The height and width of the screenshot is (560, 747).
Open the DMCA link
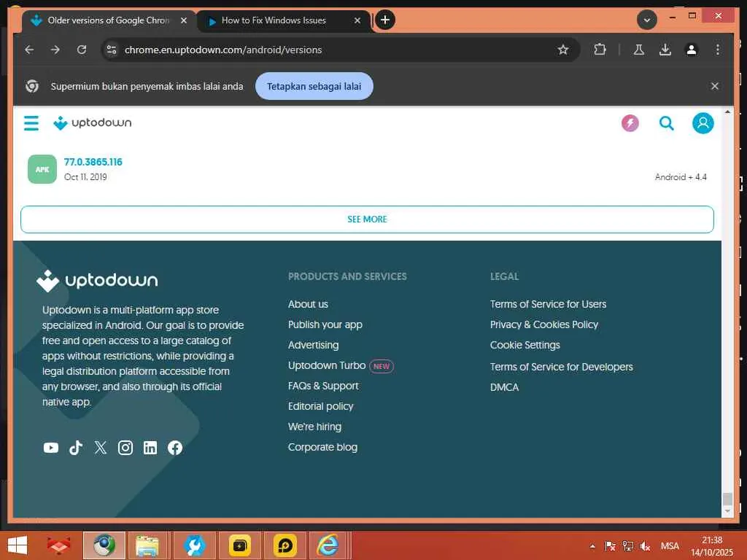pyautogui.click(x=505, y=387)
